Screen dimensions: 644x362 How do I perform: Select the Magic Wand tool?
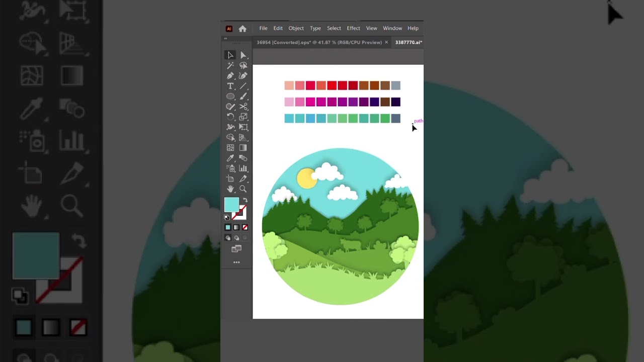pos(230,65)
